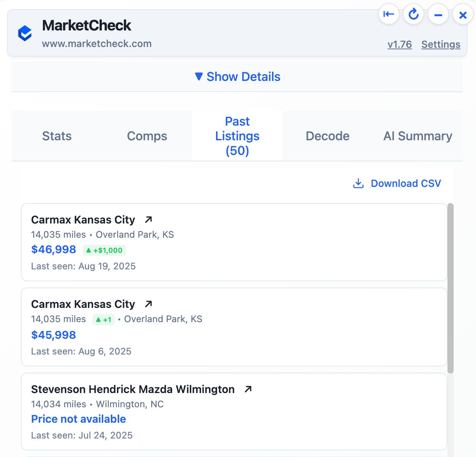Expand the Show Details section

(x=238, y=77)
